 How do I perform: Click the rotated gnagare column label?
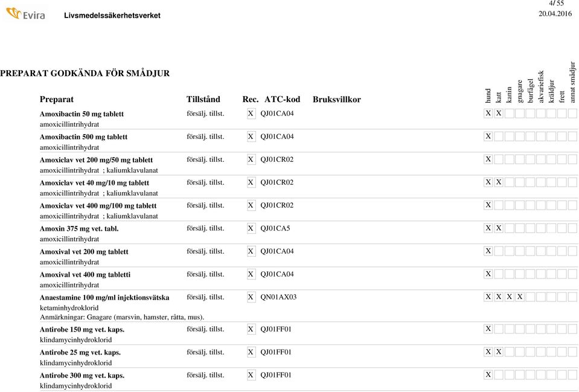point(520,91)
